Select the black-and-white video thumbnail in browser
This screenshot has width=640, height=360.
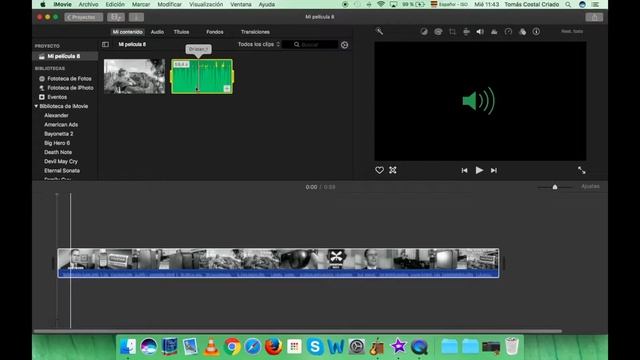point(134,76)
